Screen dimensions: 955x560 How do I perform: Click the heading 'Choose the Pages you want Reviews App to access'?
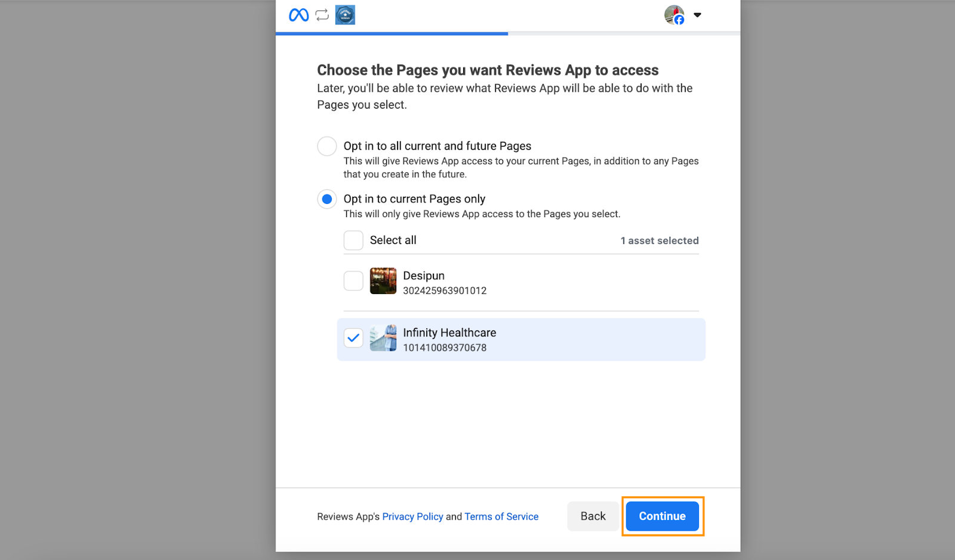tap(488, 70)
